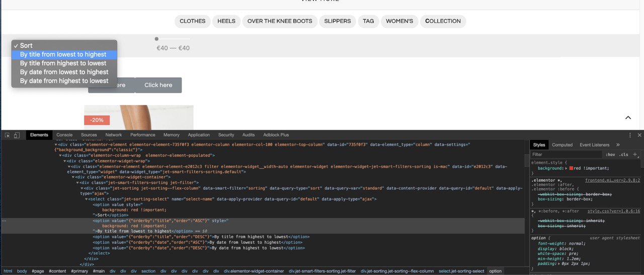Open DevTools three-dot customize menu

click(630, 135)
